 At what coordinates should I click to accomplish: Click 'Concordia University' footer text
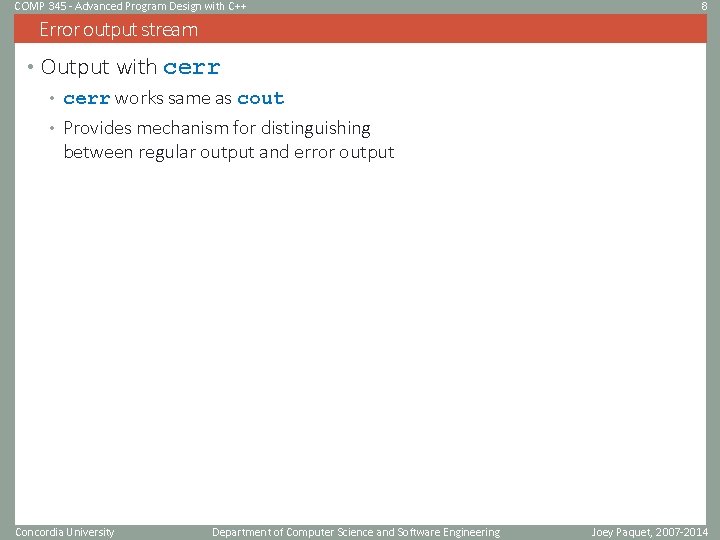[x=65, y=533]
